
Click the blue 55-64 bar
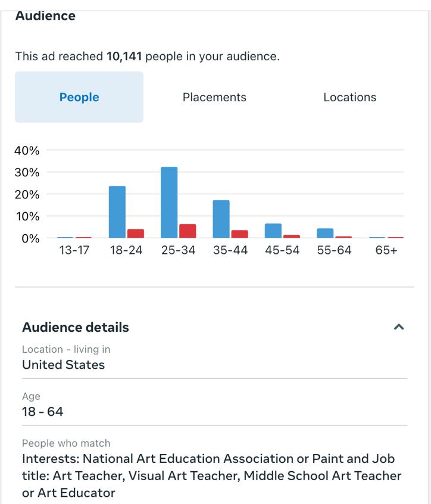(x=325, y=233)
